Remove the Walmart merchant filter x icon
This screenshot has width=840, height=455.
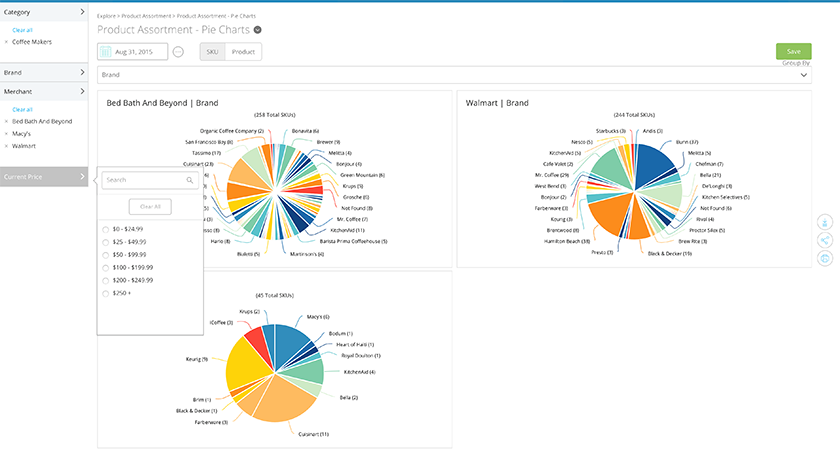(6, 146)
